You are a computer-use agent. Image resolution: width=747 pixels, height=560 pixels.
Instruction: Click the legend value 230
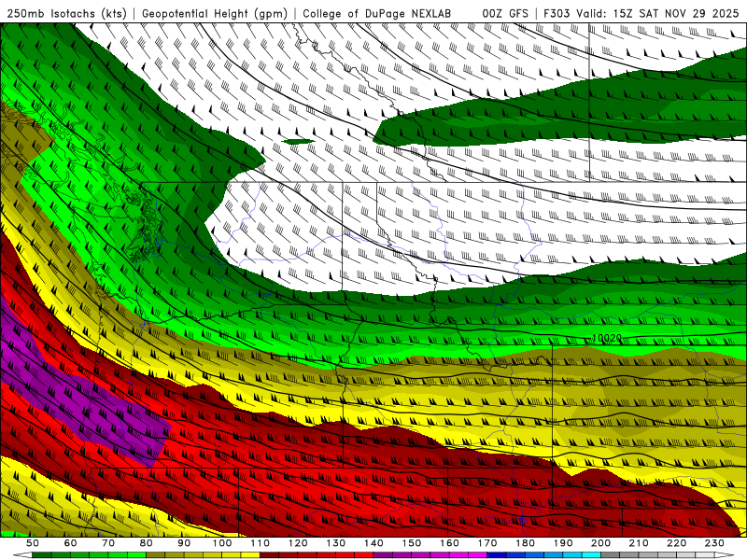coord(714,543)
